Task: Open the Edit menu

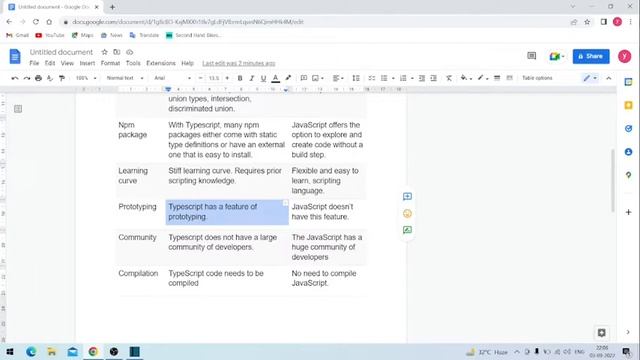Action: point(50,63)
